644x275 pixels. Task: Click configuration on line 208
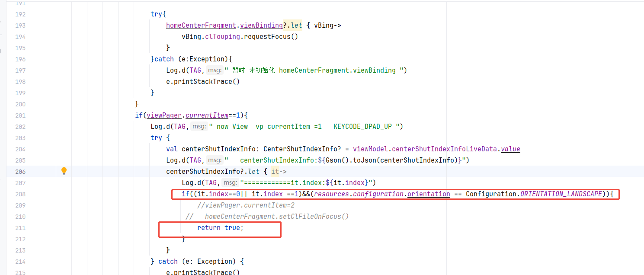[x=378, y=194]
